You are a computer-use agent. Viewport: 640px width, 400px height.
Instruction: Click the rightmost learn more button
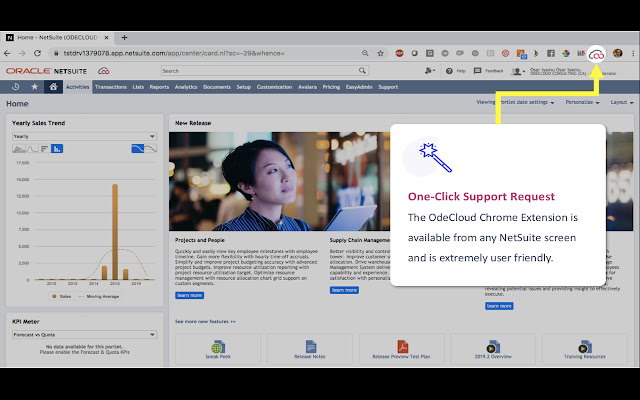point(499,306)
